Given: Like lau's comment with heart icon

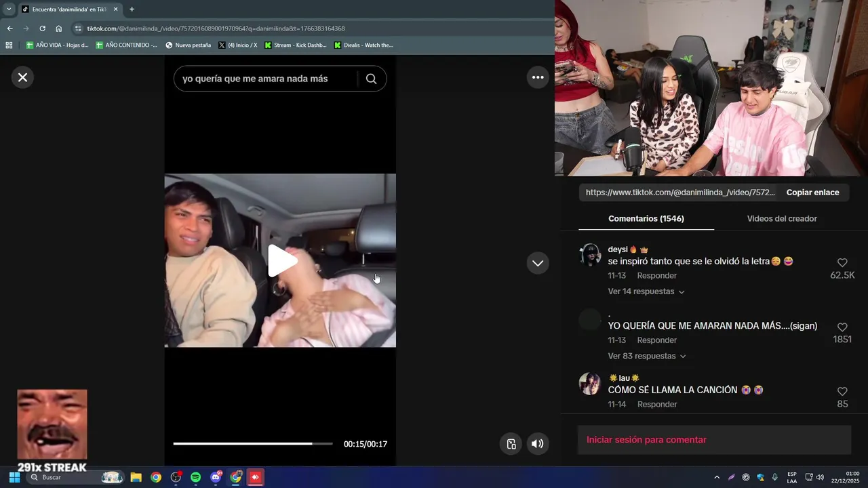Looking at the screenshot, I should click(842, 391).
